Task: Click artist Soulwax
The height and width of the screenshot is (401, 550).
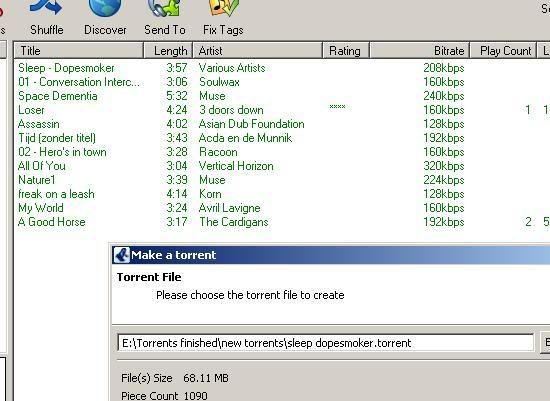Action: (x=219, y=82)
